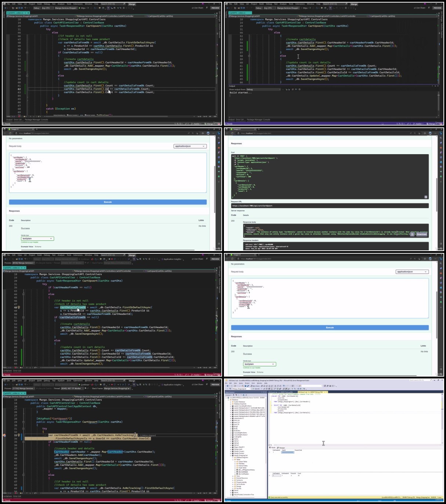Viewport: 446px width, 504px height.
Task: Select dbo.CartDetails table in Object Explorer
Action: click(243, 472)
